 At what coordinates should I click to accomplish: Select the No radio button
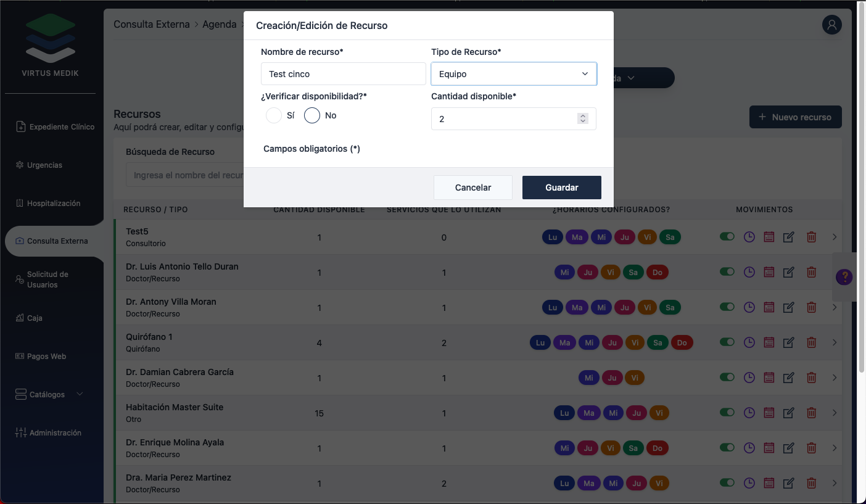(x=312, y=115)
